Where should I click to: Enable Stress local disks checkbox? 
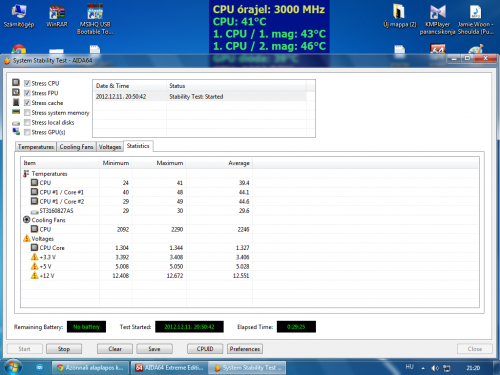[x=27, y=122]
